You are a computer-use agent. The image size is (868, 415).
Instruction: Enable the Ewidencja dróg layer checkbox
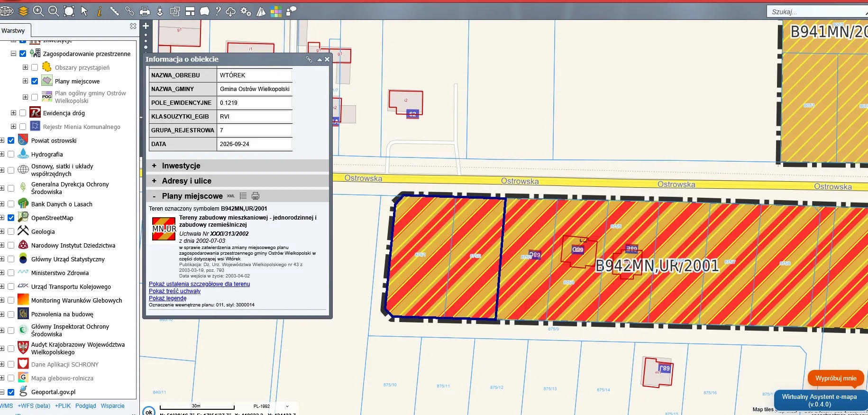click(23, 113)
